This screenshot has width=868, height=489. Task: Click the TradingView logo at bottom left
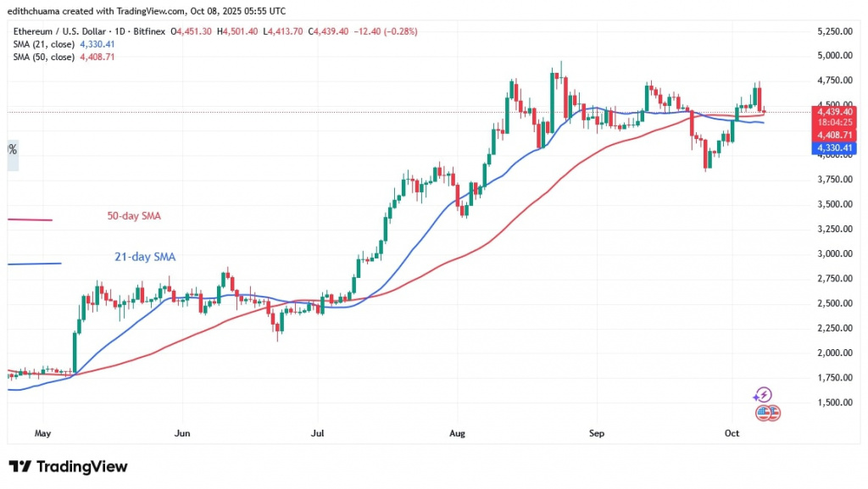pyautogui.click(x=68, y=467)
